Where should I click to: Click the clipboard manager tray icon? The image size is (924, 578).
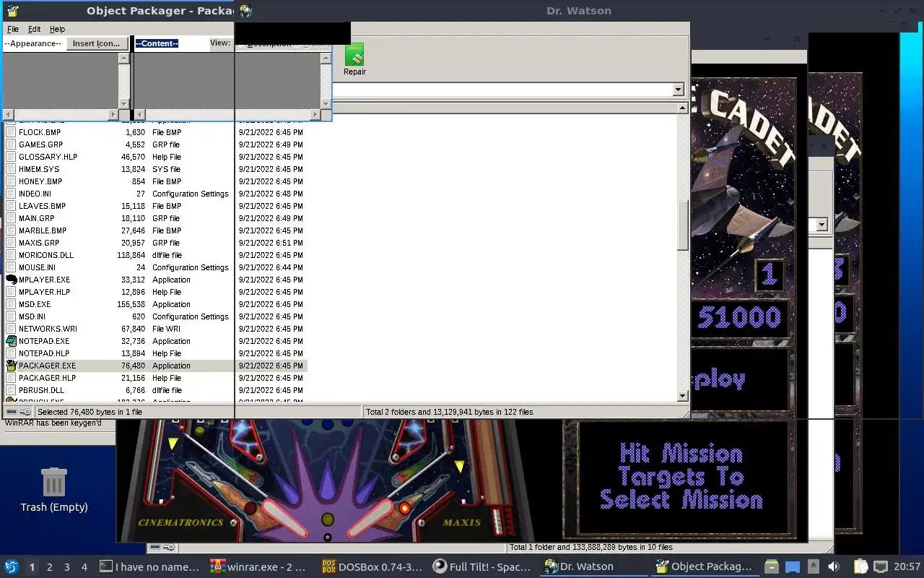[860, 566]
